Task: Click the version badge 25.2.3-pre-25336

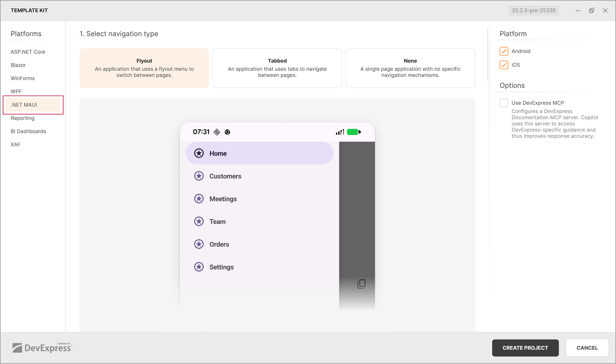Action: [534, 10]
